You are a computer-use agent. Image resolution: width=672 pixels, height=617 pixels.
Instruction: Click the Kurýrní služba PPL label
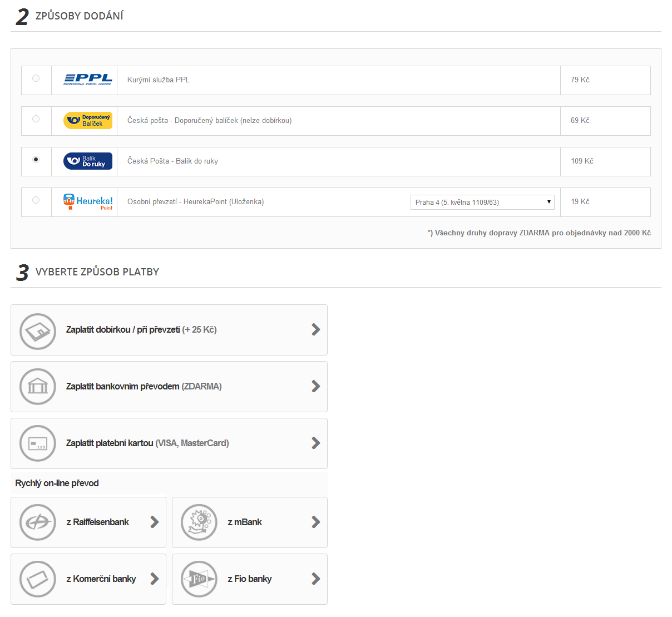tap(159, 80)
